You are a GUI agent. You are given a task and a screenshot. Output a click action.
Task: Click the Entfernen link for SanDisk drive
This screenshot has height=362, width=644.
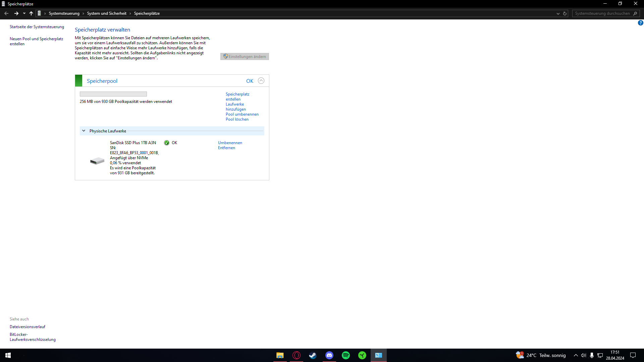coord(226,148)
